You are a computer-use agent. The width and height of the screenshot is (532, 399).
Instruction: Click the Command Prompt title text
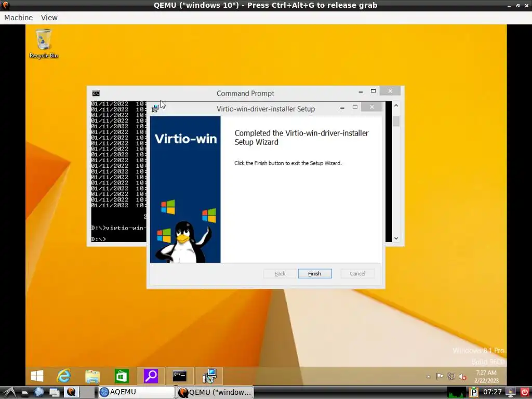click(245, 94)
